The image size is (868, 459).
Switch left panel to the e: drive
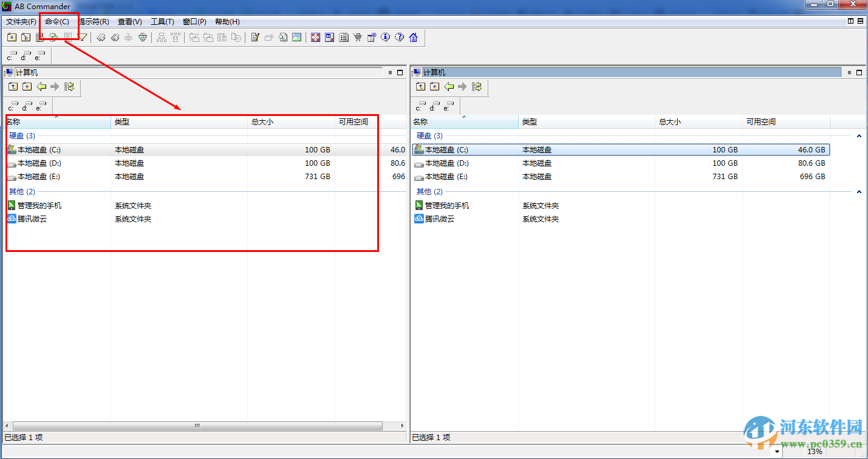[x=40, y=106]
